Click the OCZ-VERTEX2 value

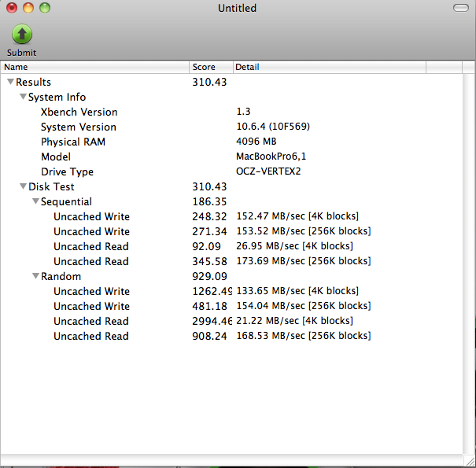pyautogui.click(x=268, y=171)
